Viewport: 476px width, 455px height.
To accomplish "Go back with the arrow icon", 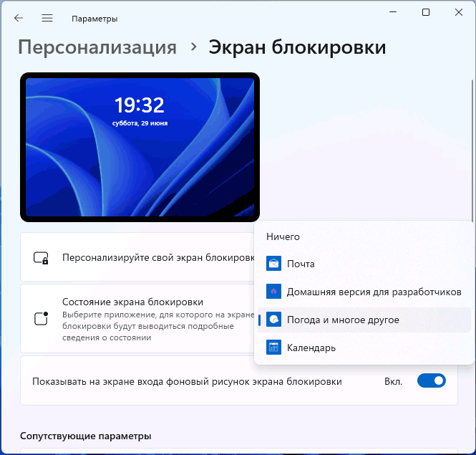I will coord(19,18).
